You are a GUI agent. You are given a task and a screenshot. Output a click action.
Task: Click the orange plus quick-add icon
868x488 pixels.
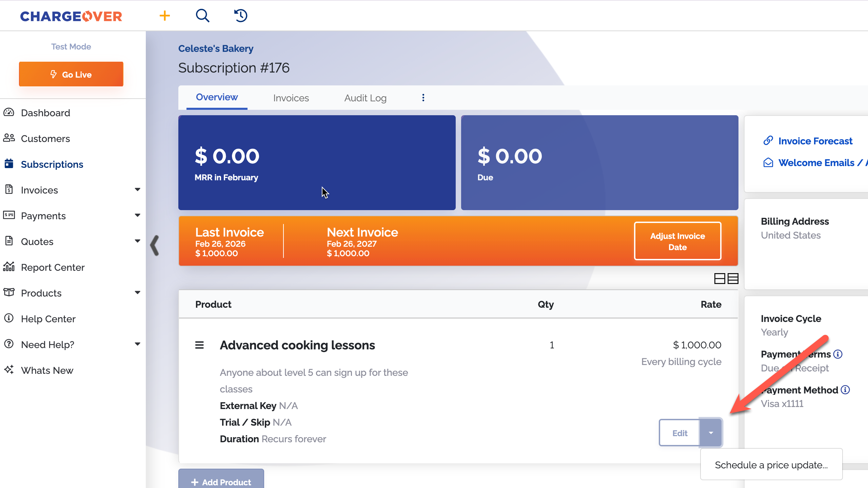(165, 16)
